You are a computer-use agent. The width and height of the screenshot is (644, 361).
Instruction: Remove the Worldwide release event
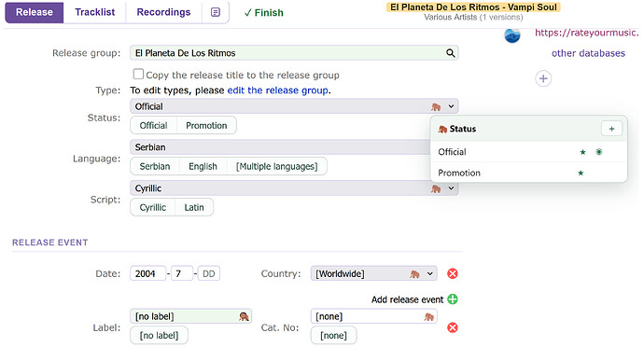453,274
